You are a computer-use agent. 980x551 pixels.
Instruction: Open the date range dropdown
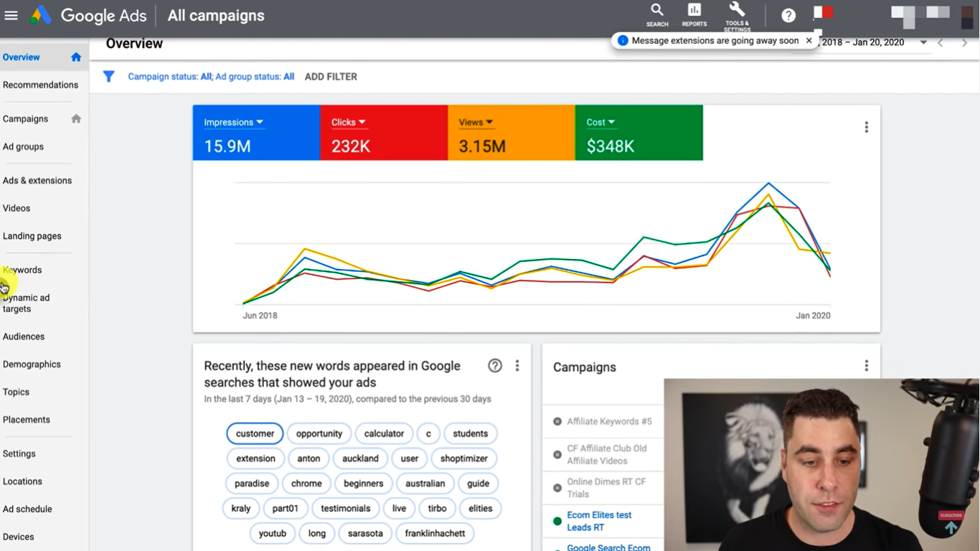tap(923, 43)
